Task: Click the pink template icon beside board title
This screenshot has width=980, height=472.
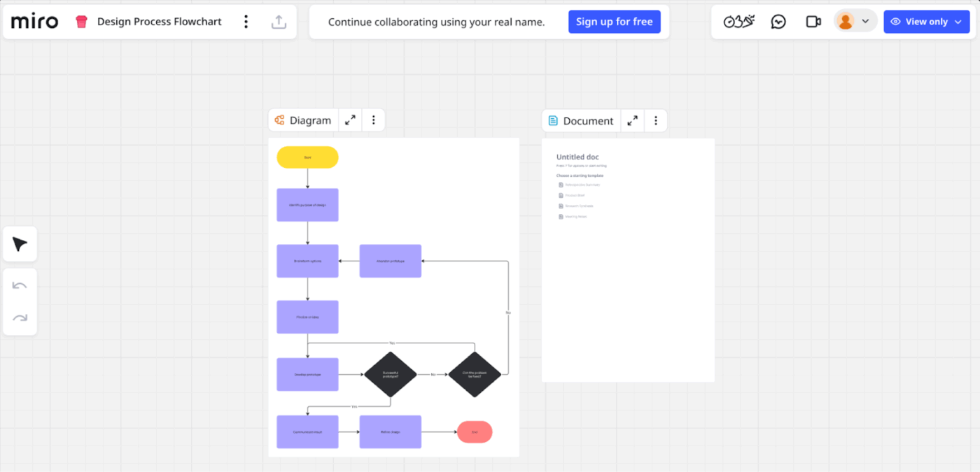Action: pyautogui.click(x=82, y=21)
